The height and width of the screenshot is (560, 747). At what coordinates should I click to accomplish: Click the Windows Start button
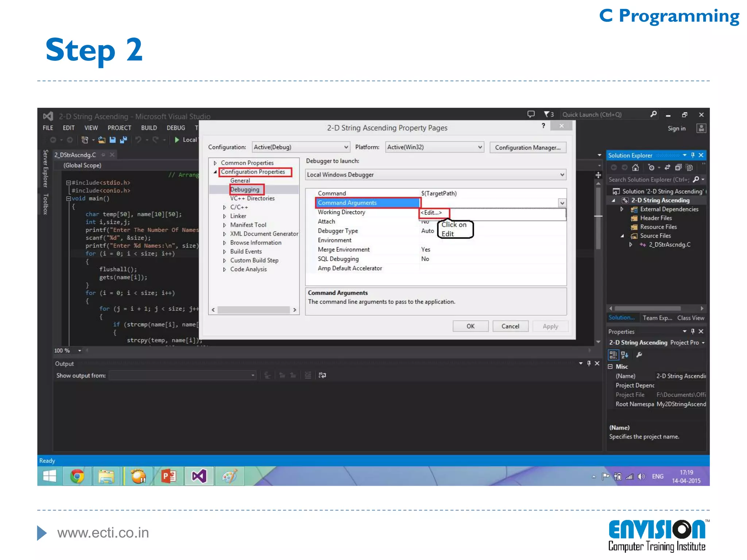[x=50, y=476]
